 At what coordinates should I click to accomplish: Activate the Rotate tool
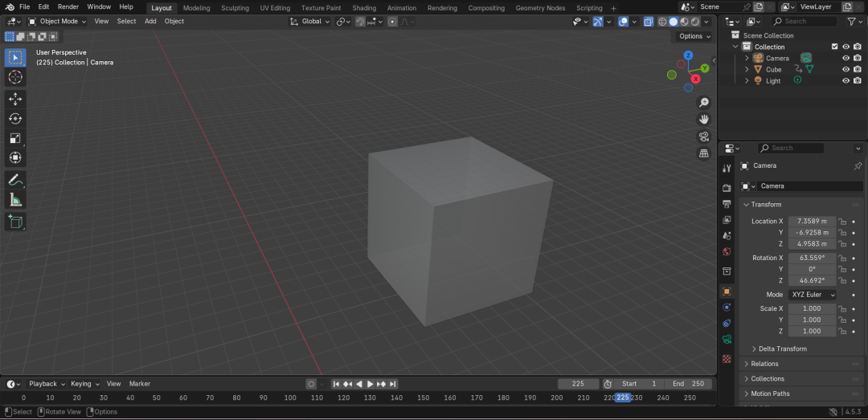[15, 118]
